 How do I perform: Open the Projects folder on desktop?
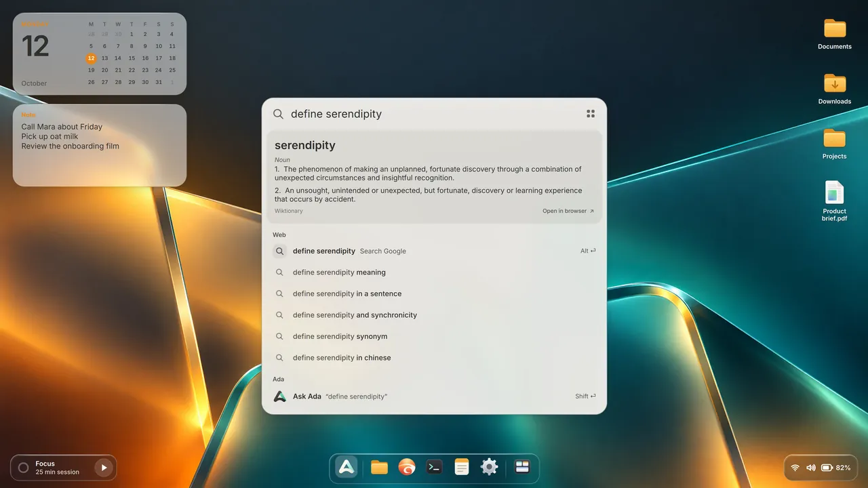pyautogui.click(x=835, y=144)
